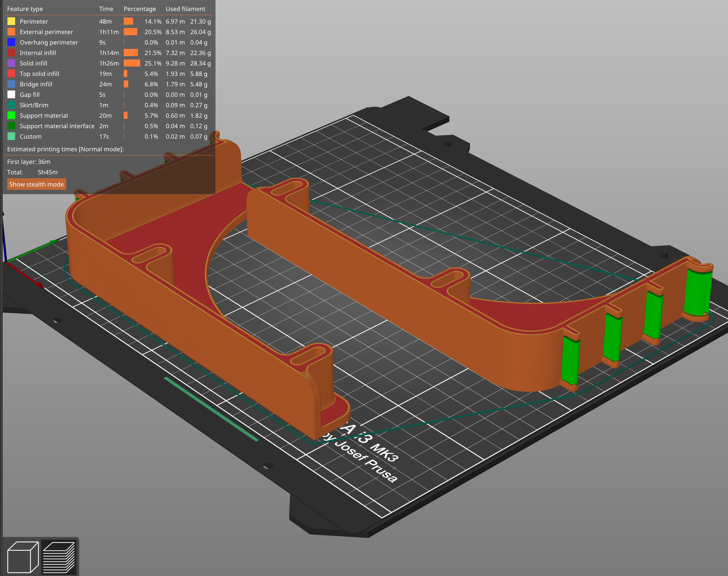
Task: Select the Custom feature type row
Action: [109, 136]
